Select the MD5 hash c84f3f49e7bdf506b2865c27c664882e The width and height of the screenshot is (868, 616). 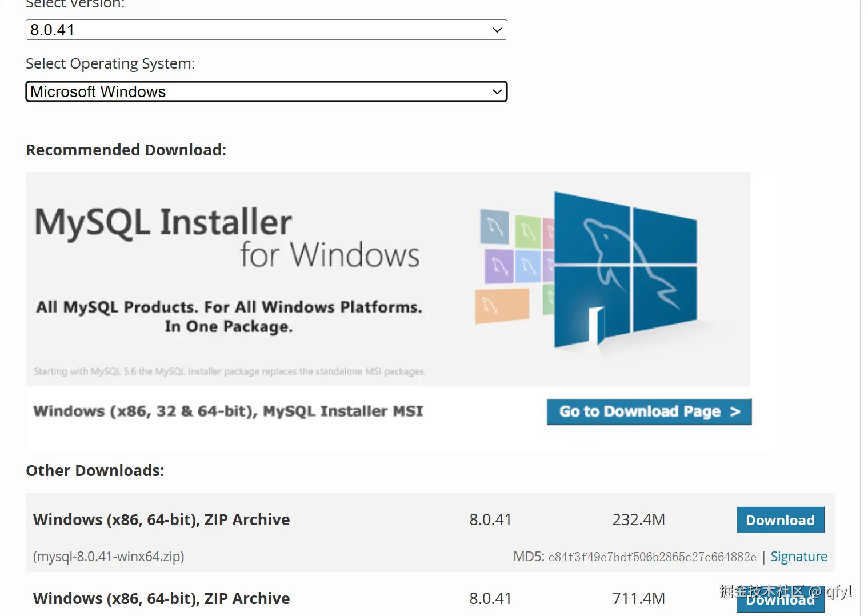652,557
